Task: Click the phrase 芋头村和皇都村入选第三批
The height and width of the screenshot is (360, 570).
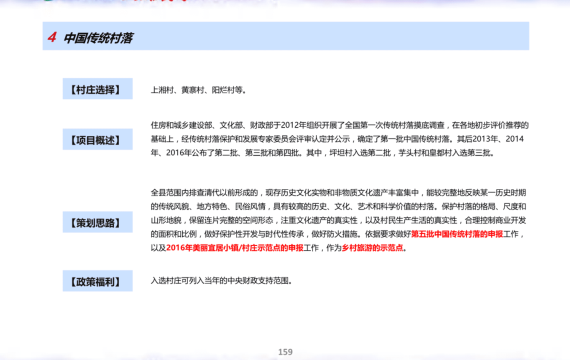Action: pos(445,153)
